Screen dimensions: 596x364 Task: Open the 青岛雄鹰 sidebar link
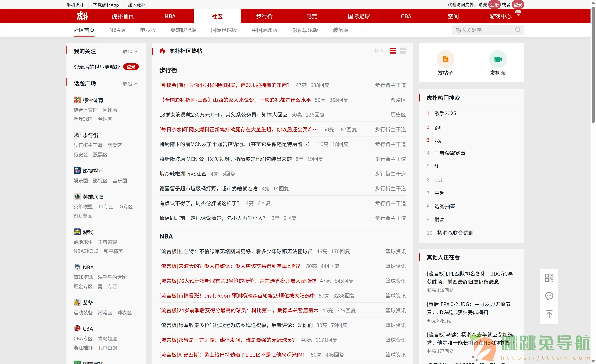coord(107,339)
